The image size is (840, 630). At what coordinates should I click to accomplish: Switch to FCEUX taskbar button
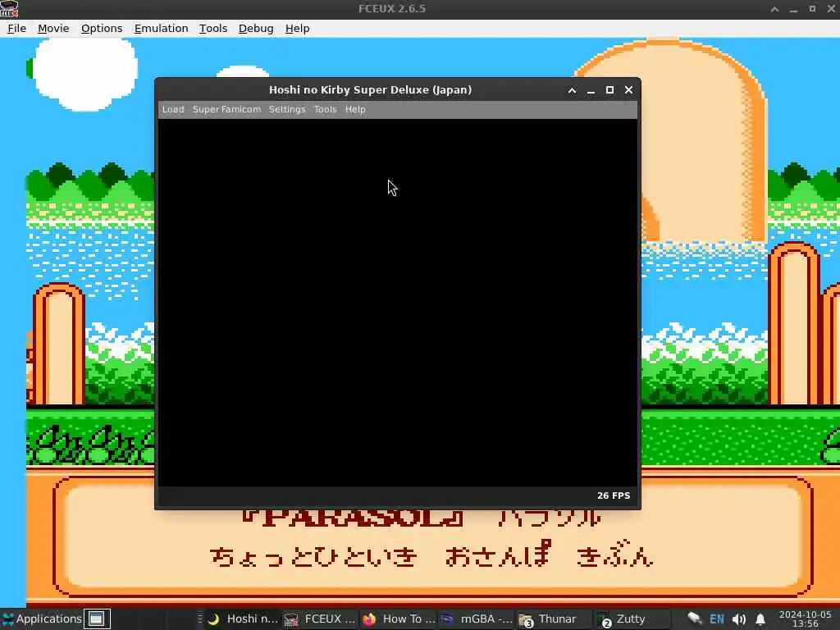(x=319, y=619)
